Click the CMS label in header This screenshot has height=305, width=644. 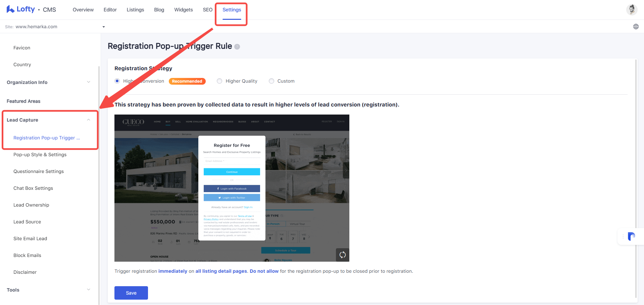tap(49, 10)
